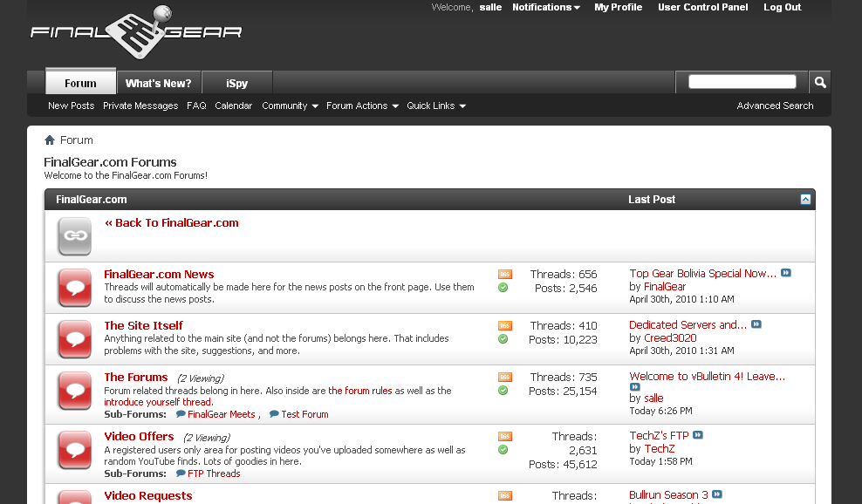The image size is (862, 504).
Task: Switch to the What's New? tab
Action: point(158,83)
